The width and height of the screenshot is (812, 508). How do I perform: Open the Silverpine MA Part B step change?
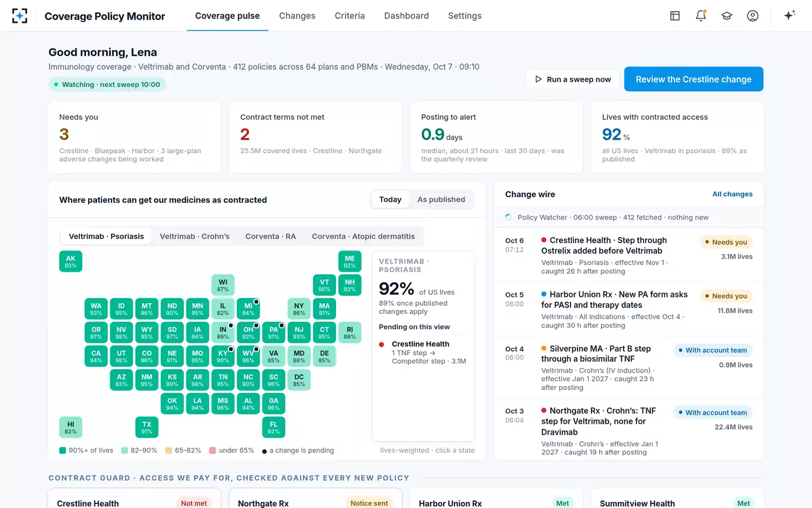pyautogui.click(x=629, y=367)
